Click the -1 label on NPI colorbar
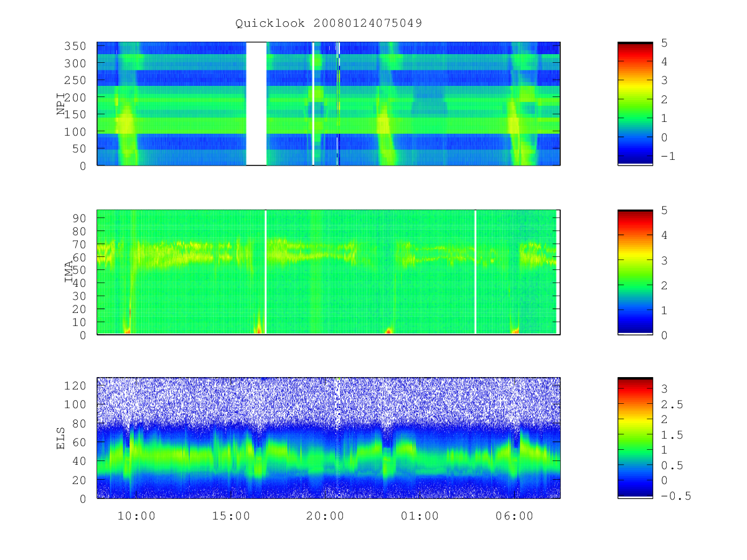The width and height of the screenshot is (747, 560). tap(669, 157)
